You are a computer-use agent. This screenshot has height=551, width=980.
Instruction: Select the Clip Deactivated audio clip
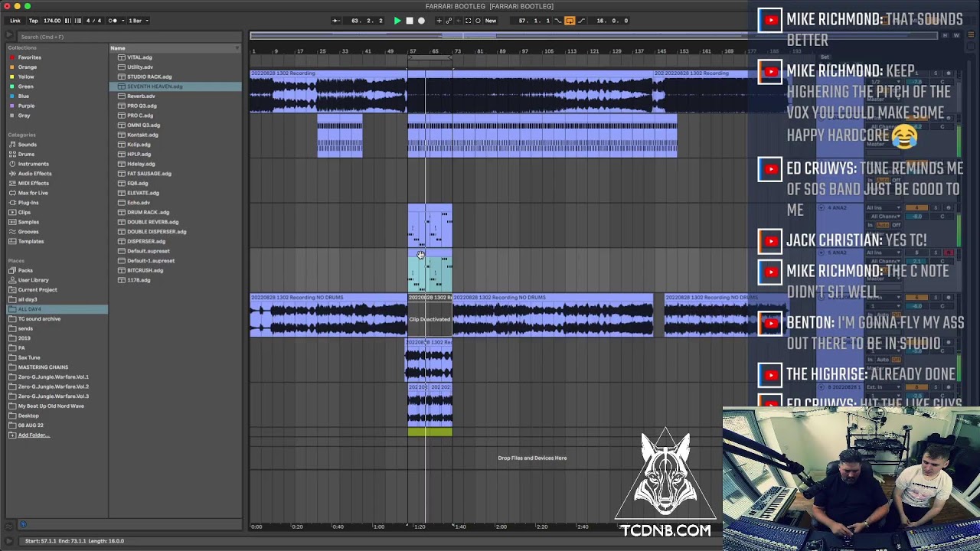click(x=430, y=316)
